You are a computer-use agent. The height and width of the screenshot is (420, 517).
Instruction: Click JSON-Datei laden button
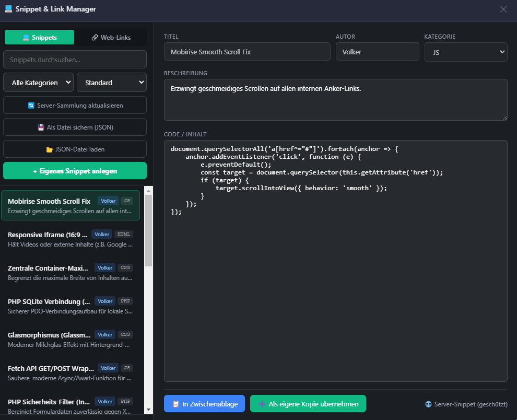click(x=75, y=149)
